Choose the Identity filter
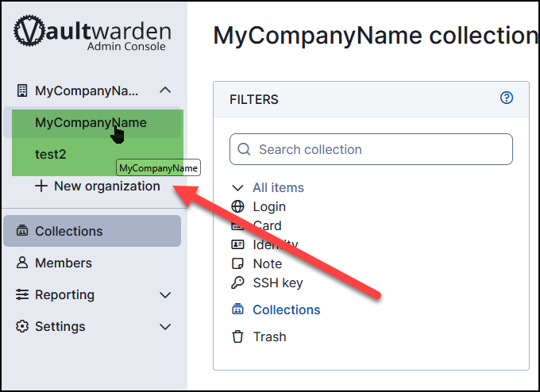Viewport: 540px width, 392px height. (275, 245)
